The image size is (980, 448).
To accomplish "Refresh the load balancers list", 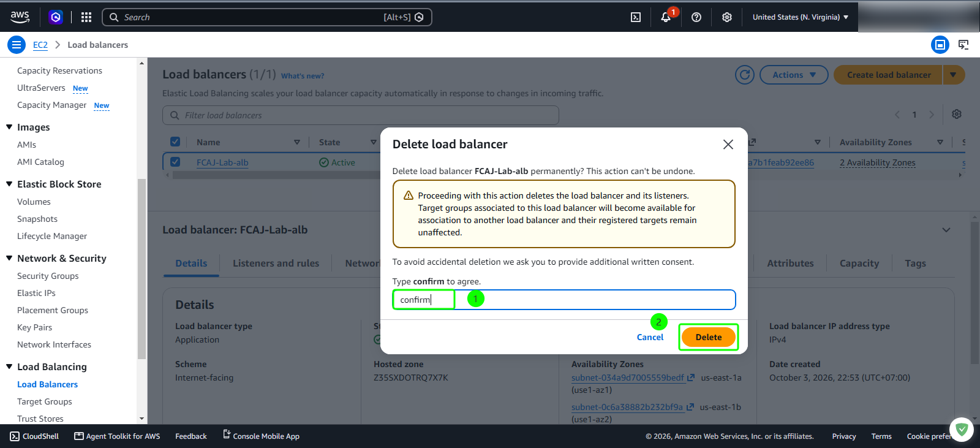I will 745,75.
